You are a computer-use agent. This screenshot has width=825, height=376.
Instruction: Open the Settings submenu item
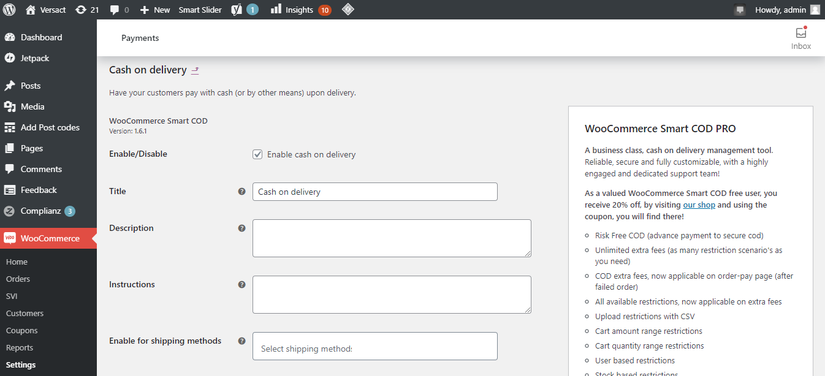pos(21,365)
